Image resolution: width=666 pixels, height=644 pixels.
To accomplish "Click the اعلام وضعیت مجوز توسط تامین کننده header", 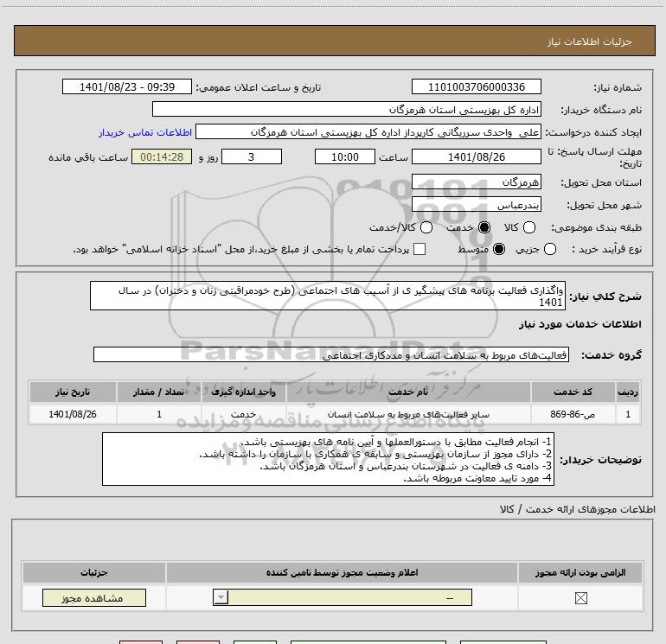I will pos(342,572).
